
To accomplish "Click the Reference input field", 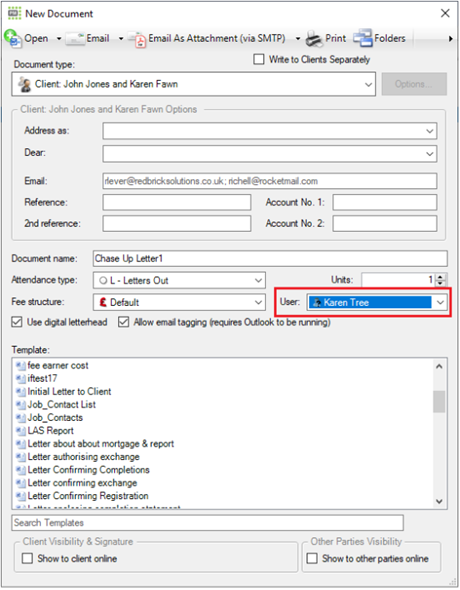I will point(177,202).
